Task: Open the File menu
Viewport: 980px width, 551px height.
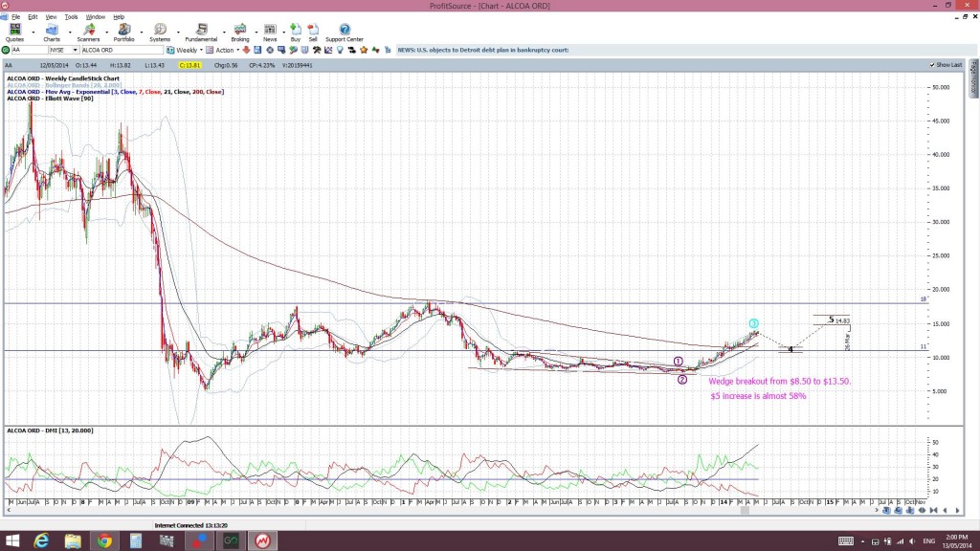Action: click(15, 17)
